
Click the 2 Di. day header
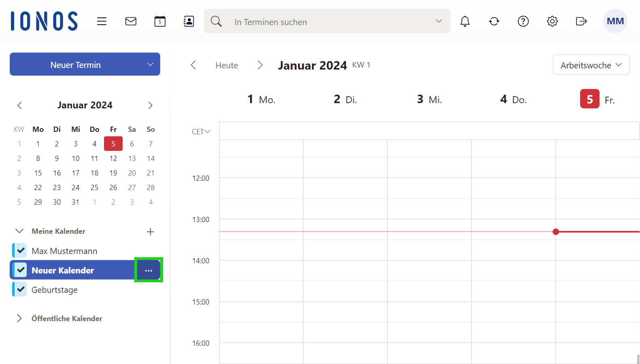[345, 99]
